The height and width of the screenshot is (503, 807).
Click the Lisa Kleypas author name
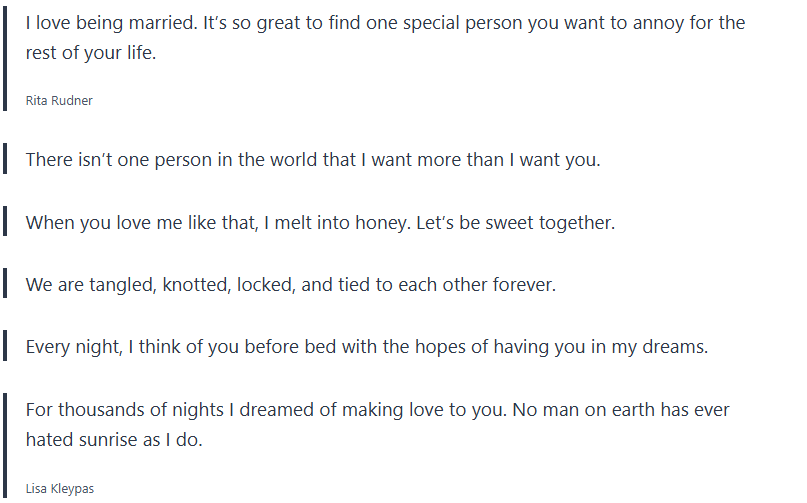click(x=60, y=488)
